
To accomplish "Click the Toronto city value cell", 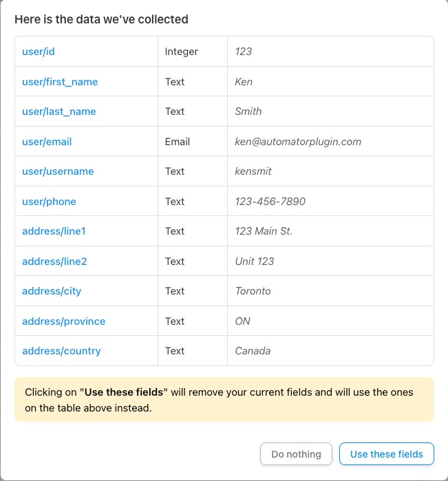I will pyautogui.click(x=330, y=291).
